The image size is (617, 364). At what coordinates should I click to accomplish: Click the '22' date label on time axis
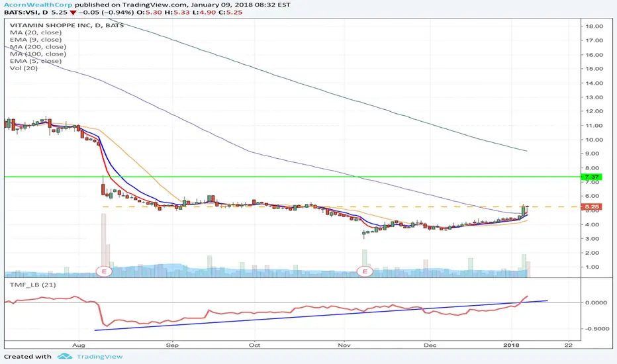pos(568,345)
